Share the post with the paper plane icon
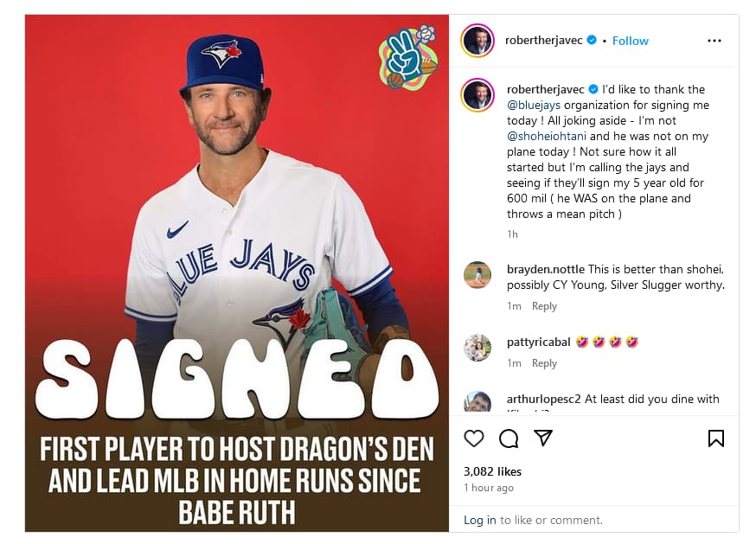The width and height of the screenshot is (756, 544). (543, 438)
